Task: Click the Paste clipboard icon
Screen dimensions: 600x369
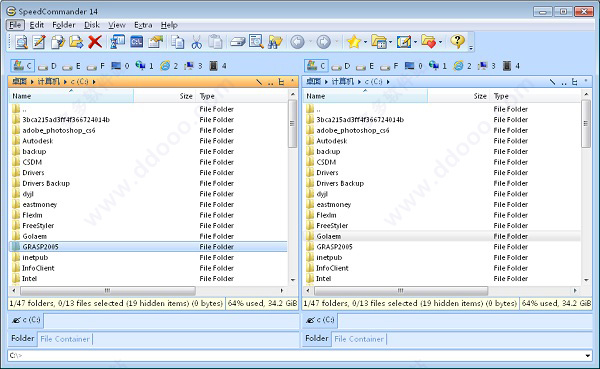Action: pos(215,42)
